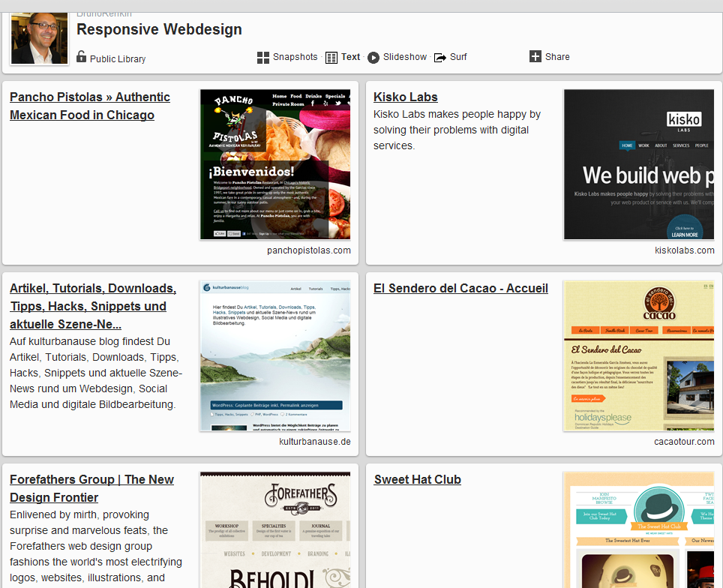723x588 pixels.
Task: Open the profile photo of the library owner
Action: tap(39, 38)
